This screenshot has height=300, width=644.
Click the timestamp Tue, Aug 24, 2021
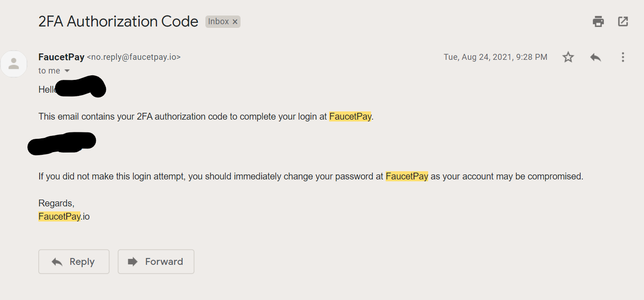[x=495, y=57]
